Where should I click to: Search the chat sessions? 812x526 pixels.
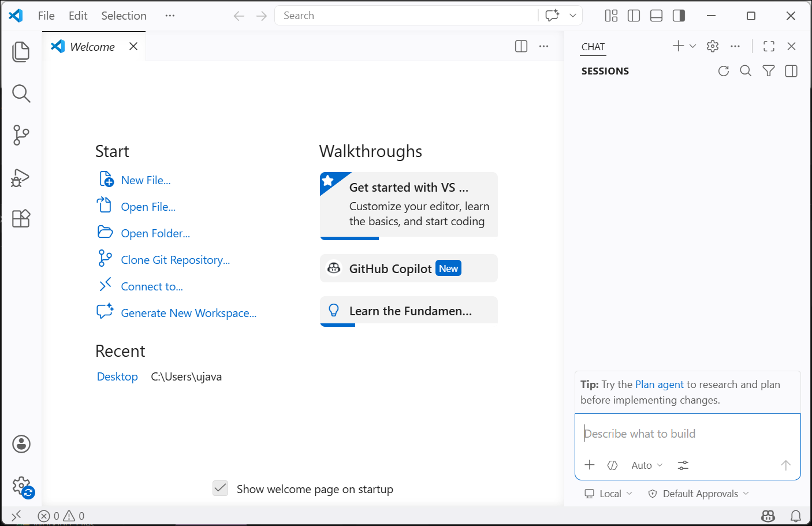746,71
